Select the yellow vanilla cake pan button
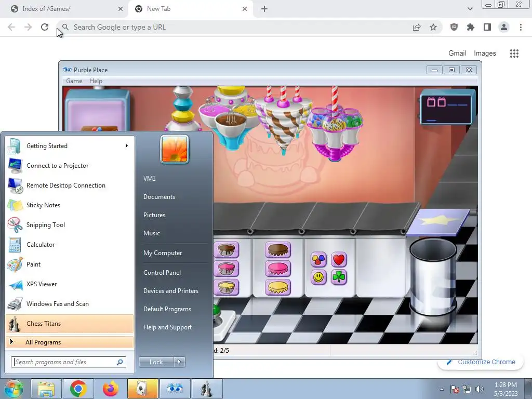 [x=227, y=287]
